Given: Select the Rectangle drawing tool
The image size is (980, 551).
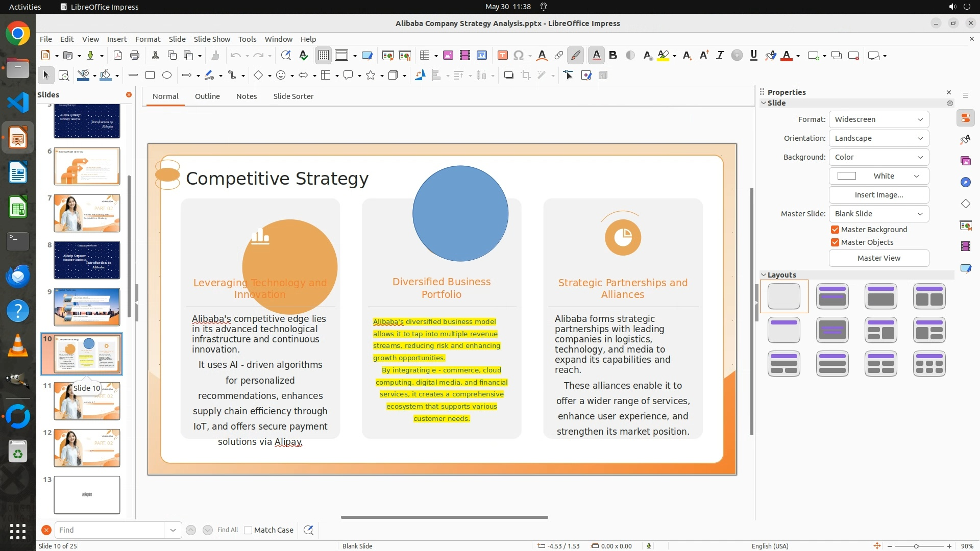Looking at the screenshot, I should point(150,76).
